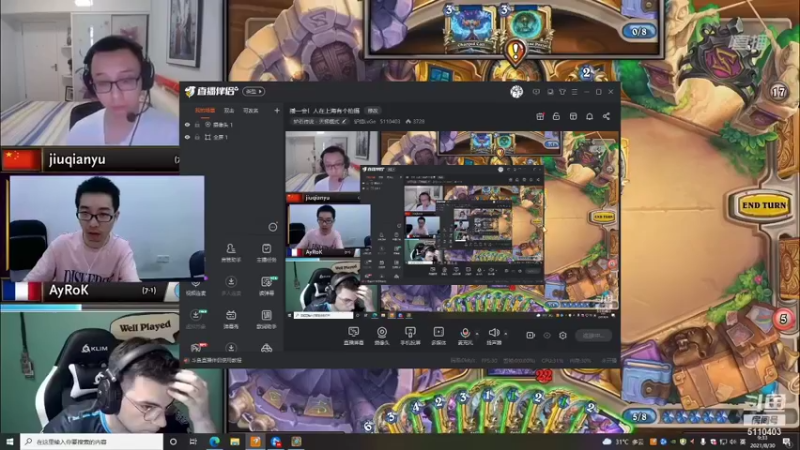Viewport: 800px width, 450px height.
Task: Select the fullscreen 1 source row
Action: coord(232,137)
